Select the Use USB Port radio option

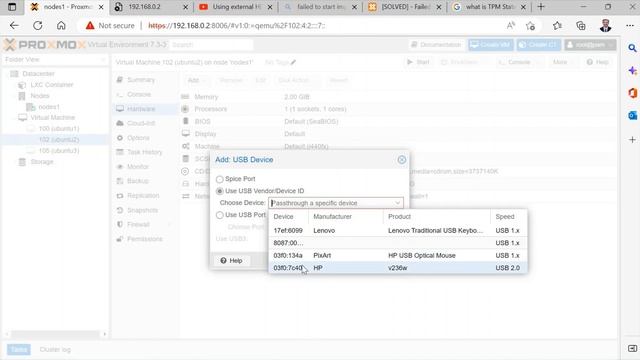tap(220, 215)
